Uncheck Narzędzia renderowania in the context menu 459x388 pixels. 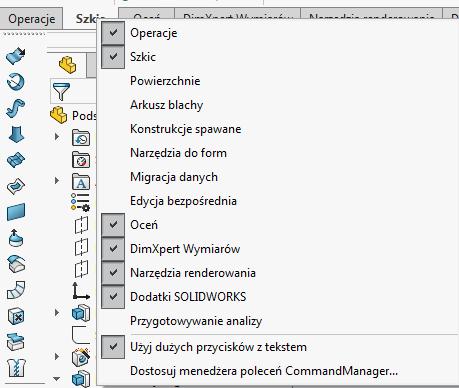pos(113,273)
